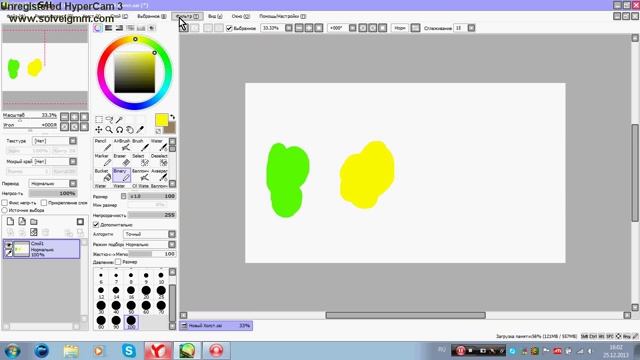
Task: Select brush size 20 preset
Action: [x=146, y=292]
